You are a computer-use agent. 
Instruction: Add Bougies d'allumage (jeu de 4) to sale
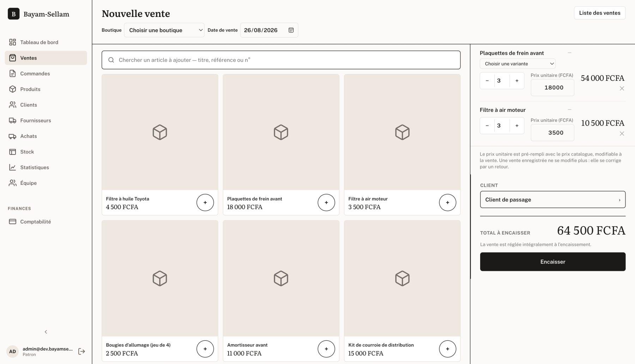click(205, 349)
